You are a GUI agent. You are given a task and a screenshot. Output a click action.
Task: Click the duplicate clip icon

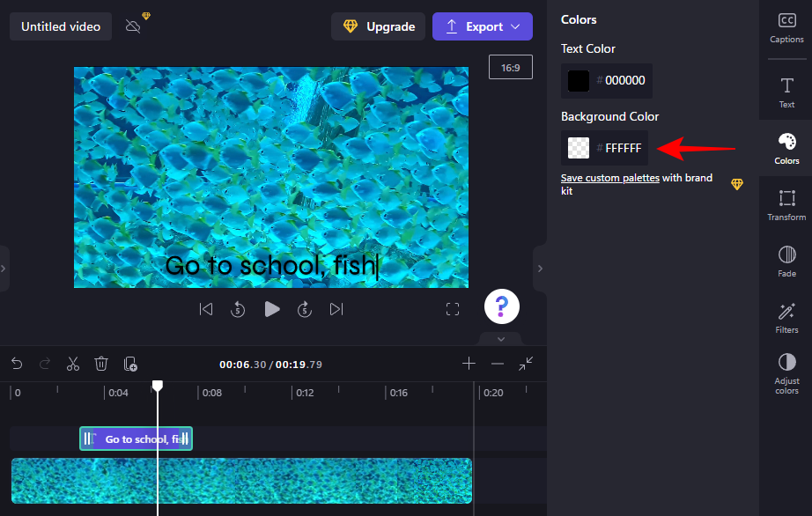coord(130,364)
